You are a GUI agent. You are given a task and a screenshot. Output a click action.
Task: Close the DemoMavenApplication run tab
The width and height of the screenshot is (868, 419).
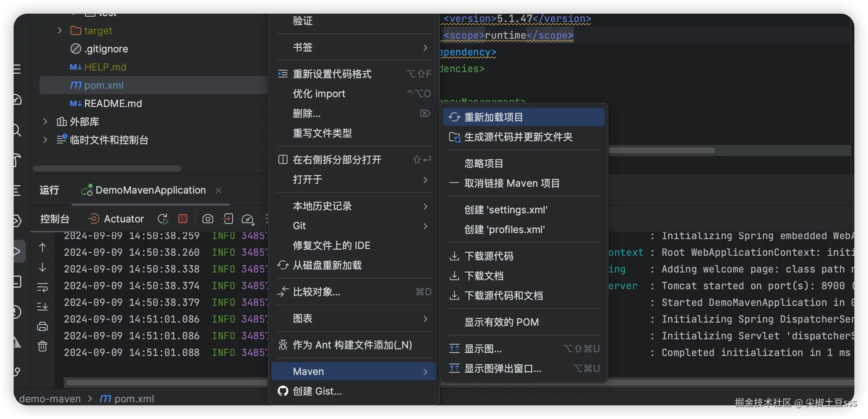coord(219,191)
